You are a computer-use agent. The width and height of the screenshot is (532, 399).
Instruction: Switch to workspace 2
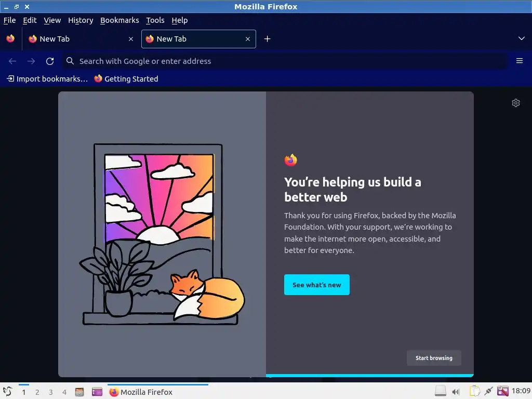pyautogui.click(x=37, y=392)
